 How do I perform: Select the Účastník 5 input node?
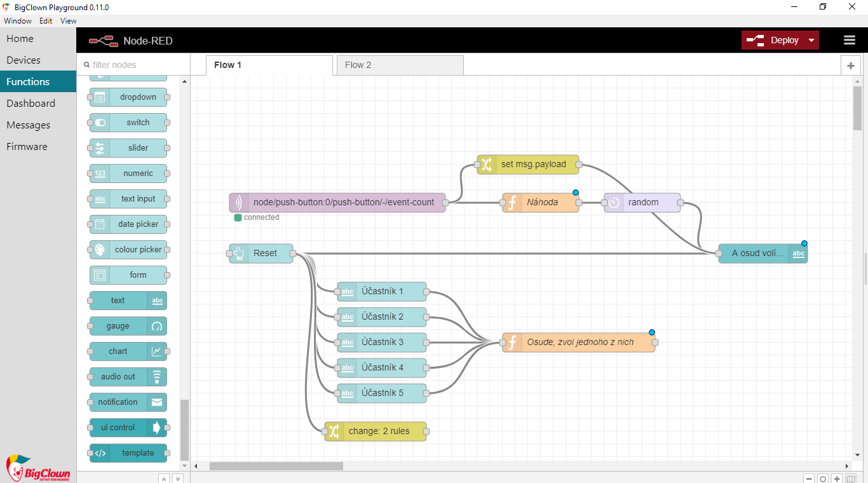[x=382, y=393]
